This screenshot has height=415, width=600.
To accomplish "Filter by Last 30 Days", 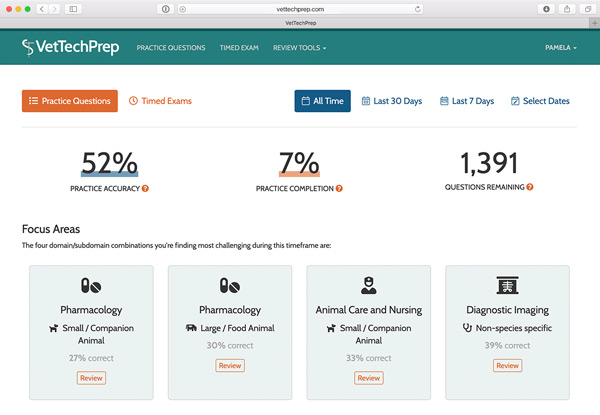I will tap(392, 101).
